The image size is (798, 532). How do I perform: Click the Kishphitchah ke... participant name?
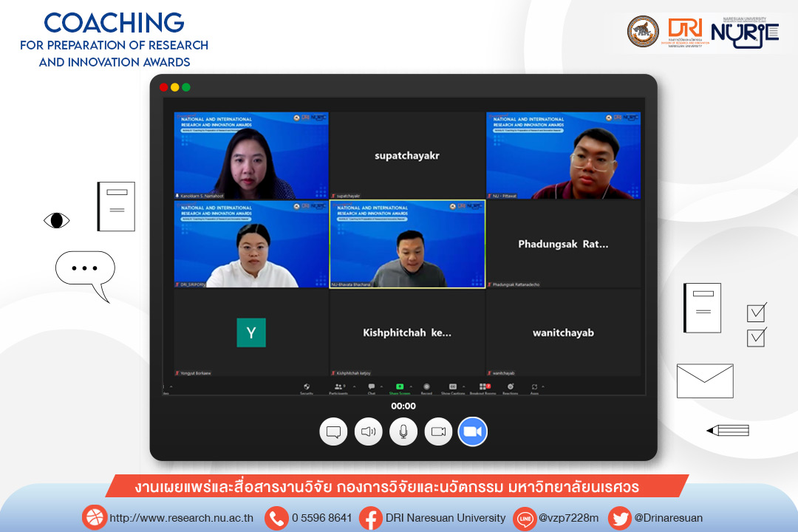[407, 333]
